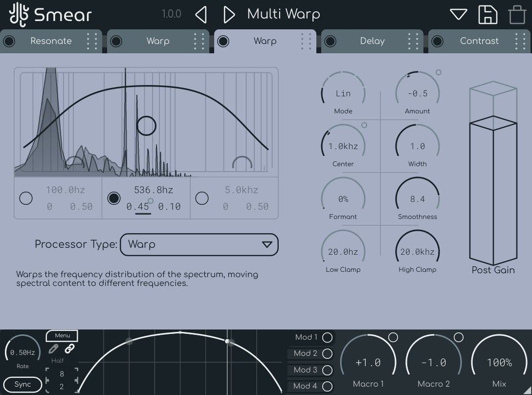
Task: Go to previous preset with left arrow
Action: click(200, 15)
